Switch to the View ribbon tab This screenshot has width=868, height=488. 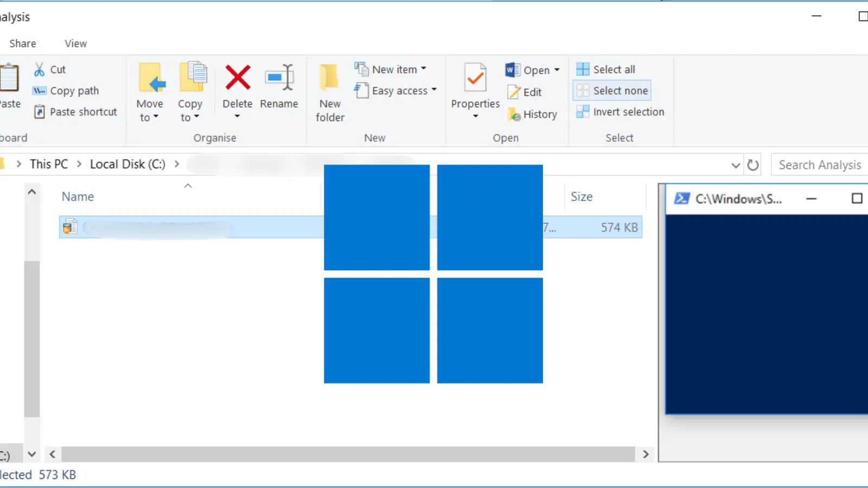point(75,43)
